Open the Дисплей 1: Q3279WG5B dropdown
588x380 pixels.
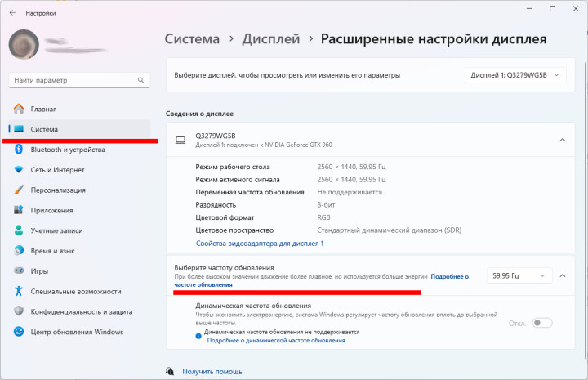tap(515, 74)
